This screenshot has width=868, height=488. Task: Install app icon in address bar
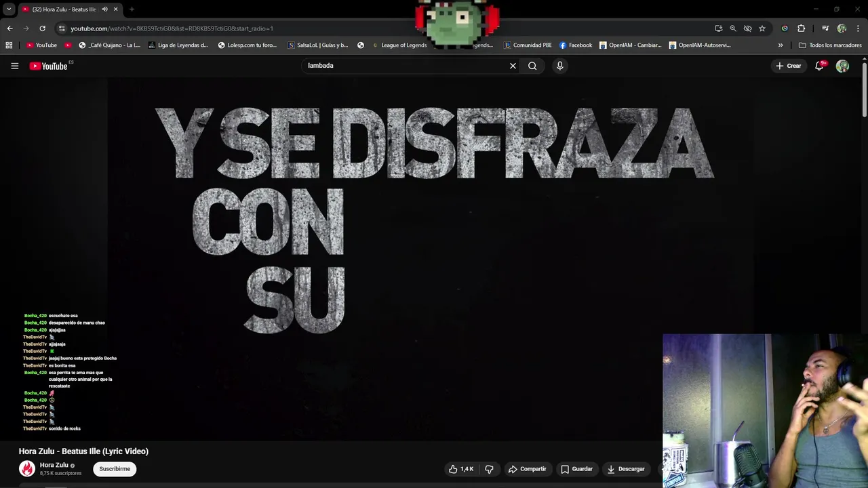pos(718,28)
